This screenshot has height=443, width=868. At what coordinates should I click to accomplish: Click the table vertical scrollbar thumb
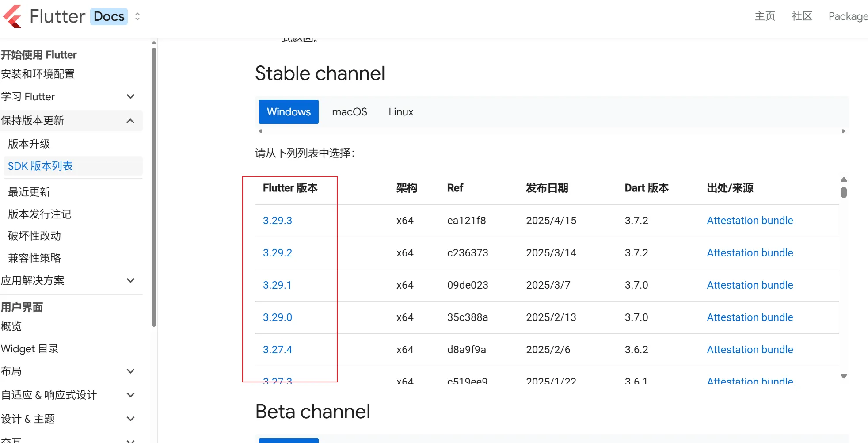pos(844,192)
